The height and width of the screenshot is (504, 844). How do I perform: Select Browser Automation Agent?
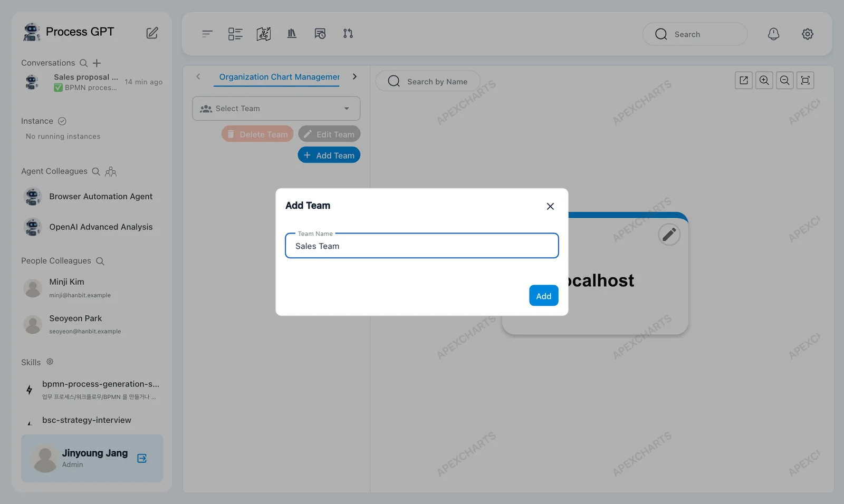click(x=92, y=197)
